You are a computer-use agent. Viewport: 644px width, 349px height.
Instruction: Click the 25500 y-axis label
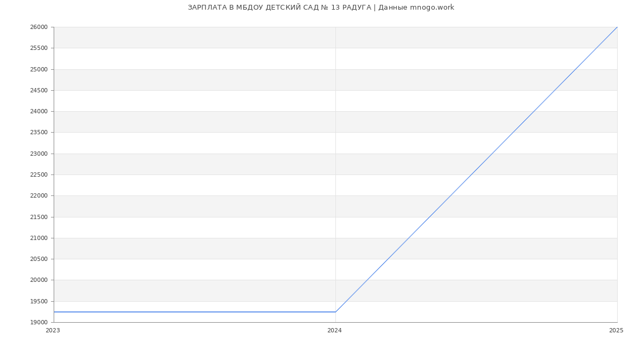coord(39,48)
